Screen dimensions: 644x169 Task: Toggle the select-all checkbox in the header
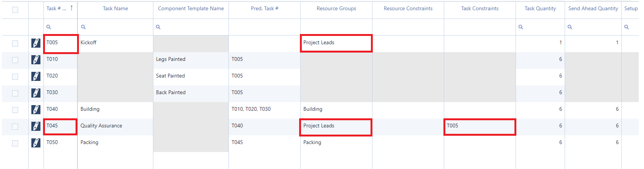15,10
